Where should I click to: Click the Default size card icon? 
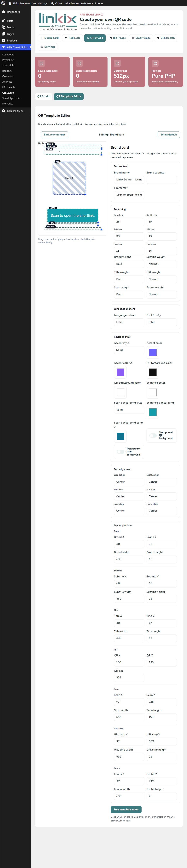click(x=117, y=63)
